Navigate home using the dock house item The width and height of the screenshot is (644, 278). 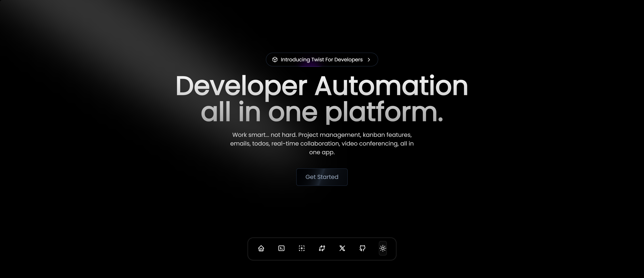coord(261,248)
